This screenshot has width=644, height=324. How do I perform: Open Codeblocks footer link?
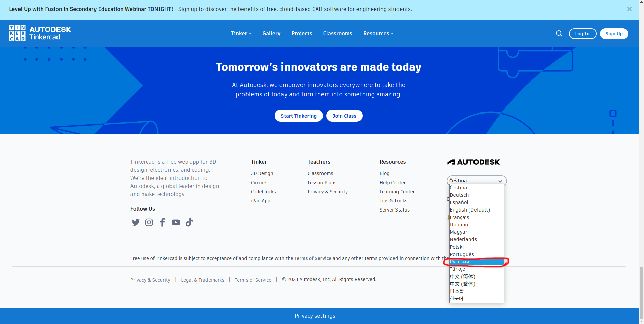(x=263, y=192)
